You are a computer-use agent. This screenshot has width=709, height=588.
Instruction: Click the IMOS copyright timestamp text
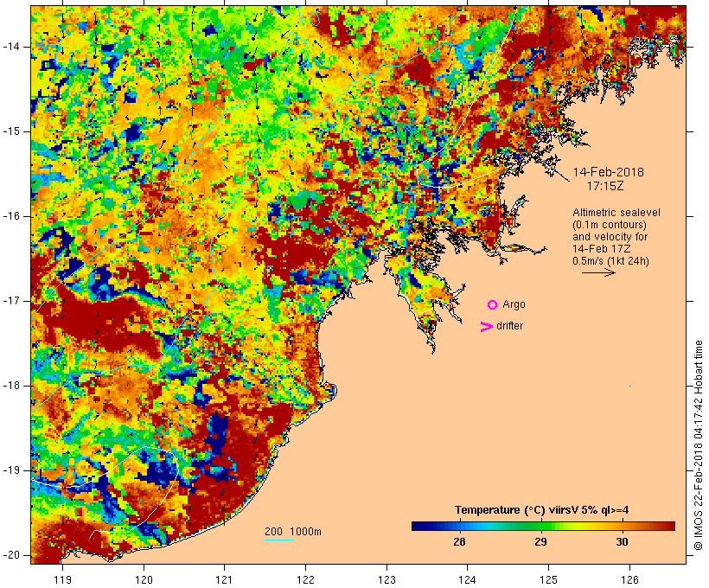point(699,445)
